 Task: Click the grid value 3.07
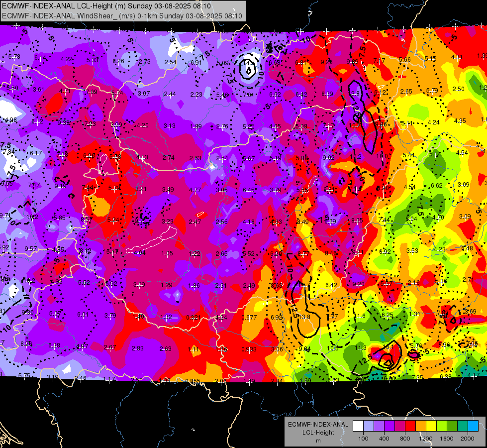[x=144, y=93]
